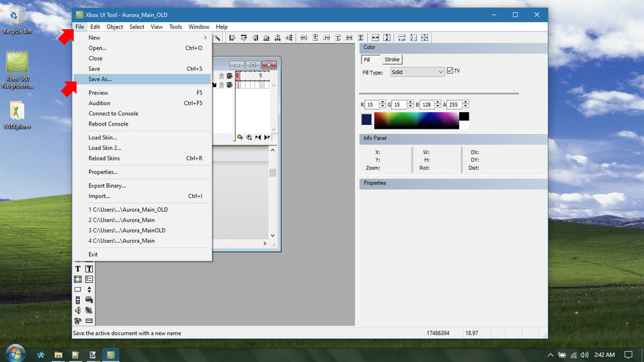Open the Fill Type dropdown

click(417, 72)
